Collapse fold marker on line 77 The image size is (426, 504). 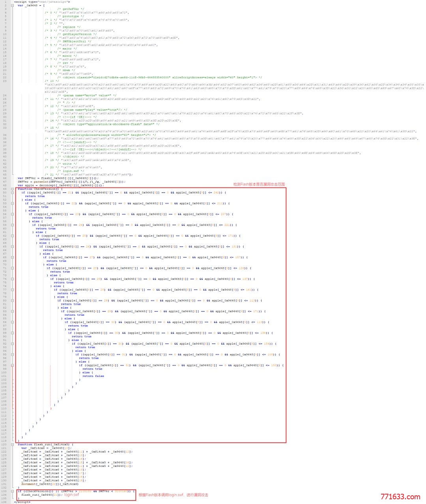pyautogui.click(x=12, y=290)
